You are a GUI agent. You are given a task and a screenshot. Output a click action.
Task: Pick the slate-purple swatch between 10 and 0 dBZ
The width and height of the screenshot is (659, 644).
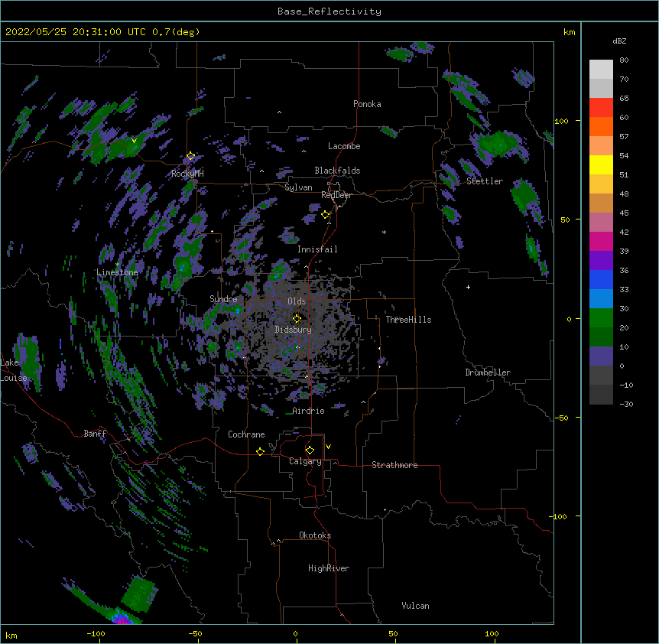coord(601,356)
